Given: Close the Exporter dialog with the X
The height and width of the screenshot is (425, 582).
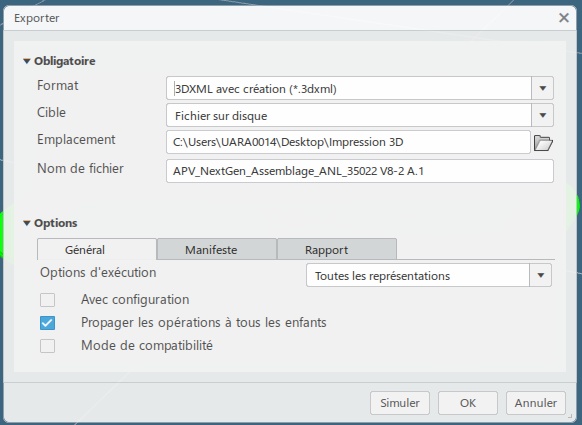Looking at the screenshot, I should [563, 17].
